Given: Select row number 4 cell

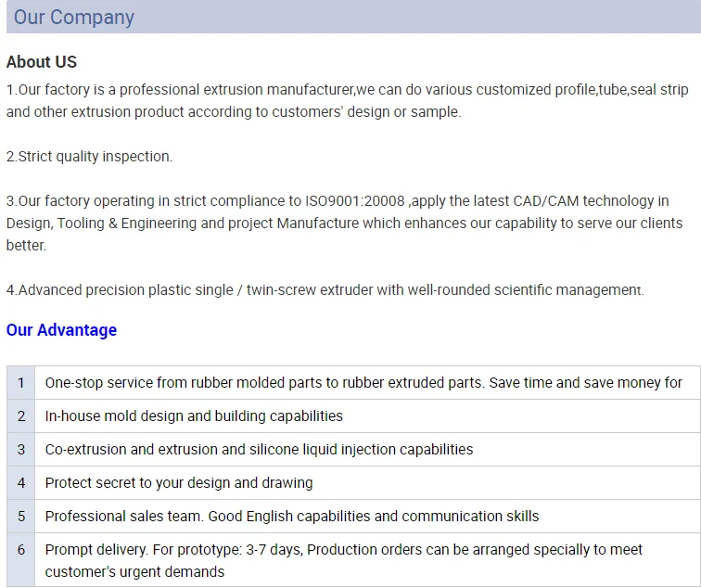Looking at the screenshot, I should (x=21, y=483).
